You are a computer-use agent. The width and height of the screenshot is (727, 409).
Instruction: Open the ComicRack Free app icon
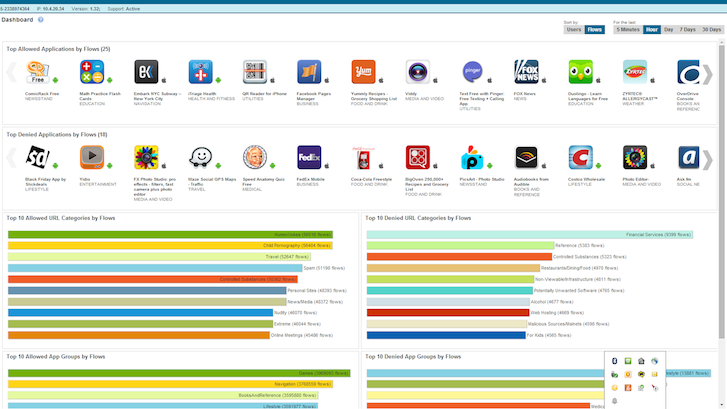[x=38, y=72]
